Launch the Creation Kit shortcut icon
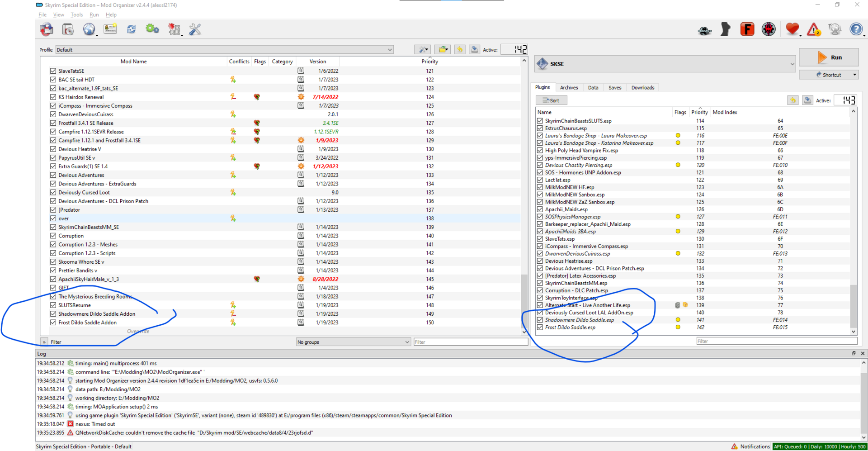The height and width of the screenshot is (451, 868). (704, 30)
